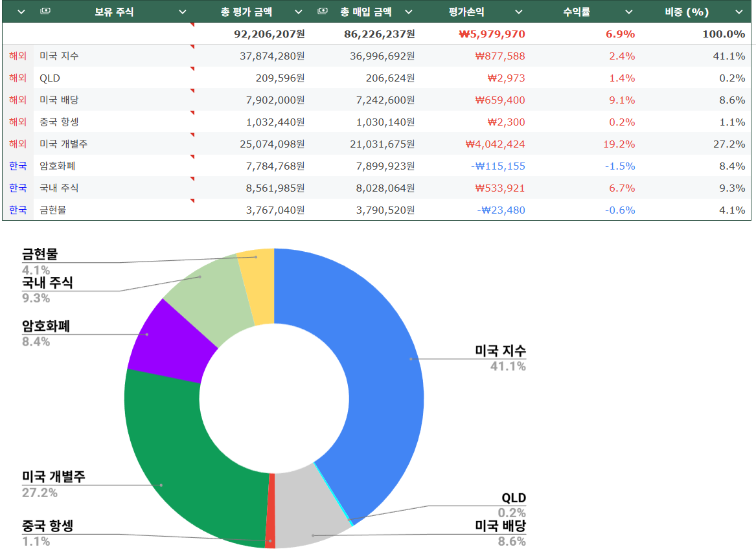Screen dimensions: 756x558
Task: Select the 미국 지수 cell in the table
Action: 114,56
